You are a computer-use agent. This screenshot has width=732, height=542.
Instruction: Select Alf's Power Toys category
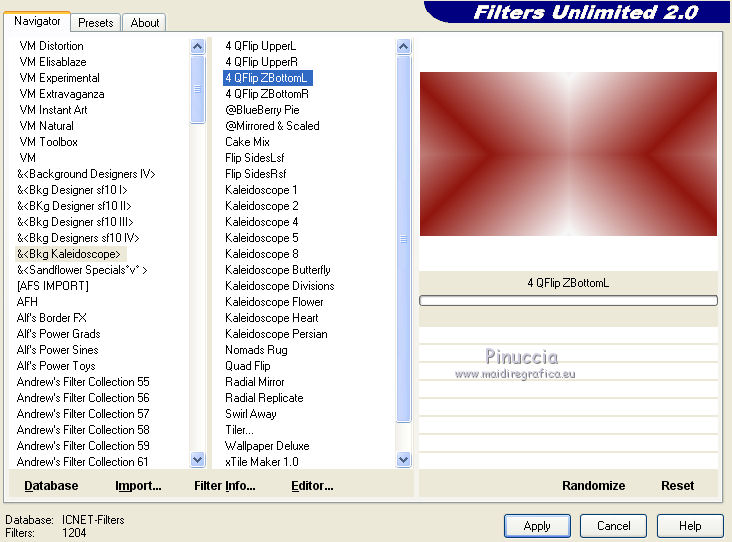(56, 366)
